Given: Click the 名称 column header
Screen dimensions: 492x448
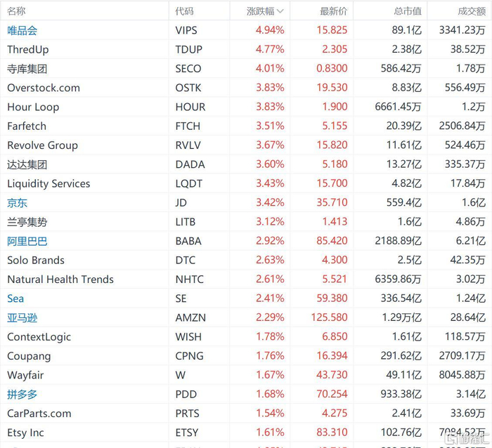Looking at the screenshot, I should click(x=17, y=11).
